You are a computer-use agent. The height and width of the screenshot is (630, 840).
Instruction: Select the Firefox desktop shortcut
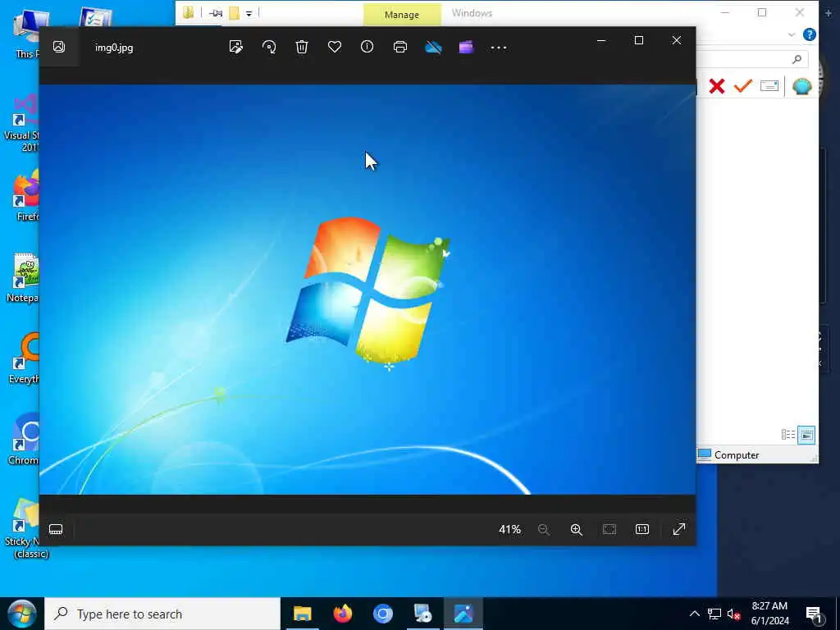tap(25, 195)
